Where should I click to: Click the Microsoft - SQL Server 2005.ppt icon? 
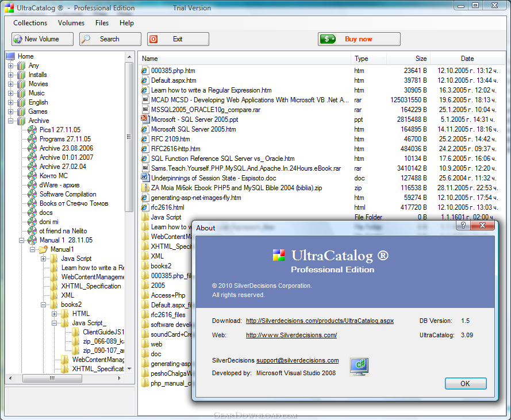point(145,120)
